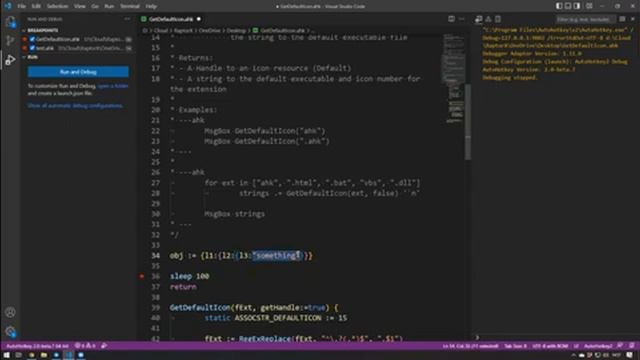The width and height of the screenshot is (640, 360).
Task: Close the debug console panel
Action: pos(633,19)
